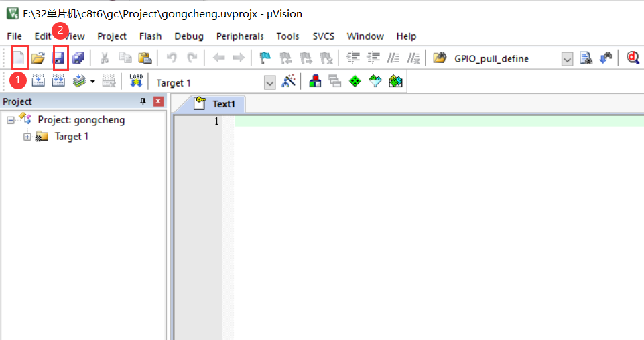Build target files icon
The height and width of the screenshot is (340, 644).
coord(38,81)
